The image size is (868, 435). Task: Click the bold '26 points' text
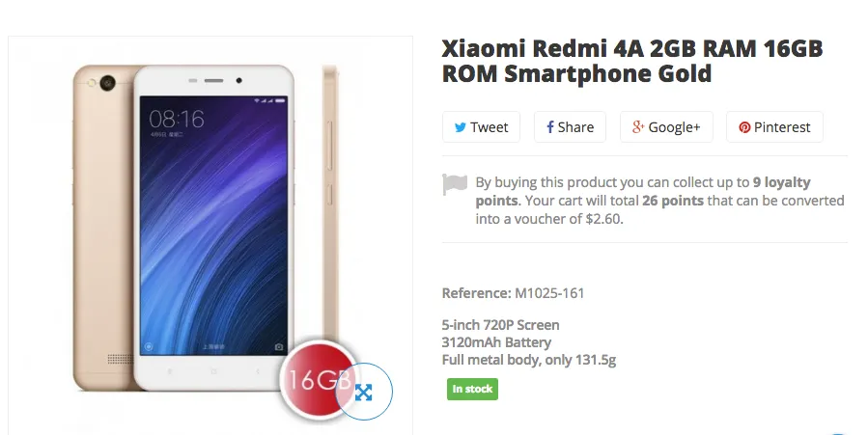673,200
